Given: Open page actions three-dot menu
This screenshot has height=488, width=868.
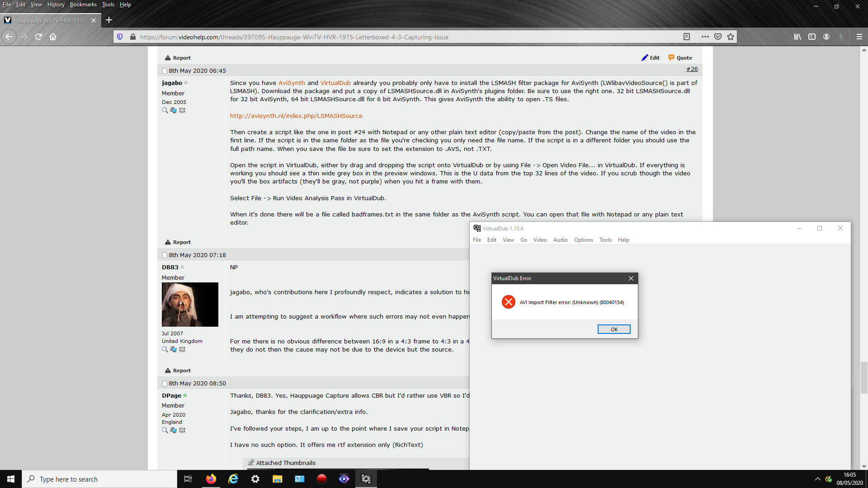Looking at the screenshot, I should click(x=705, y=37).
